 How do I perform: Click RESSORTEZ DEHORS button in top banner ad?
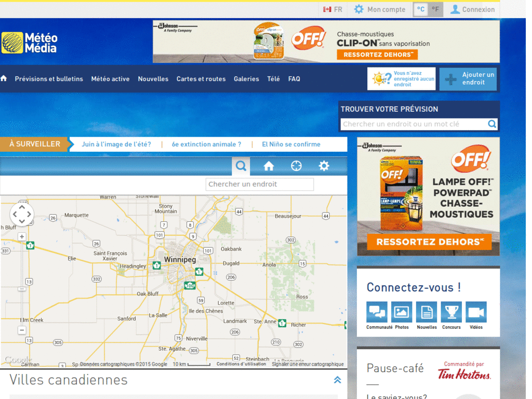click(377, 55)
